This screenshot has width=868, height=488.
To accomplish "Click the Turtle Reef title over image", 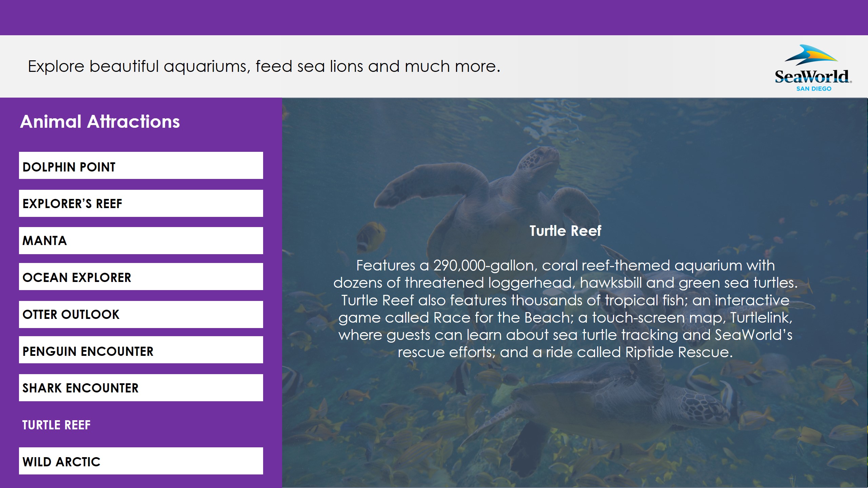I will (x=565, y=231).
